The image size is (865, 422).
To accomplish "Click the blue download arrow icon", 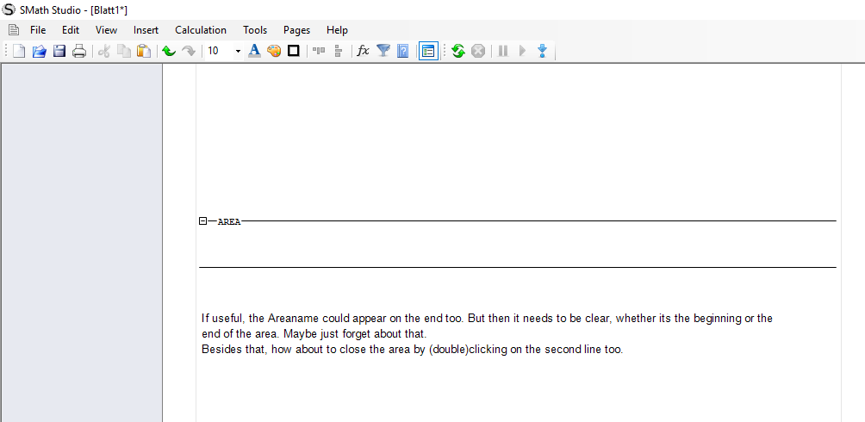I will (x=542, y=51).
